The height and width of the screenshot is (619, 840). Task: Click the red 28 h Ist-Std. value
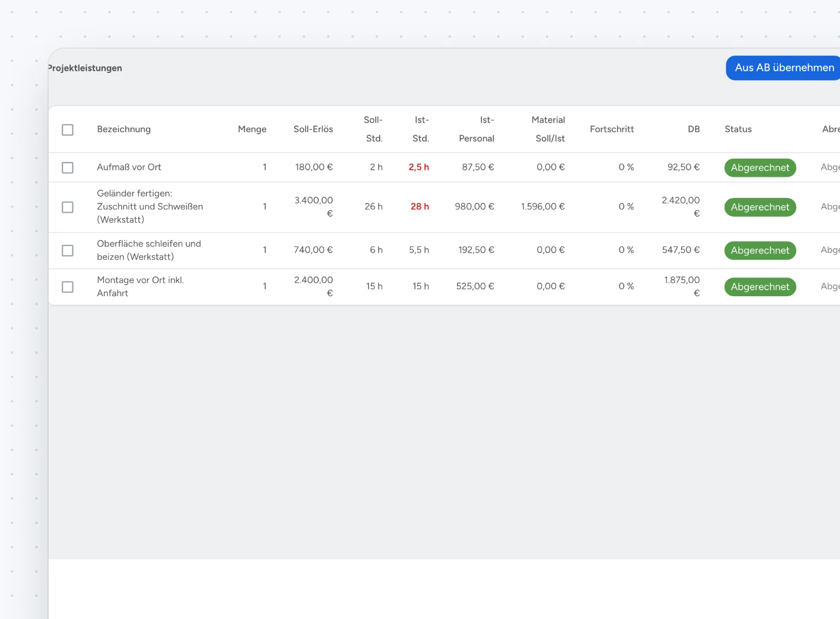[420, 207]
